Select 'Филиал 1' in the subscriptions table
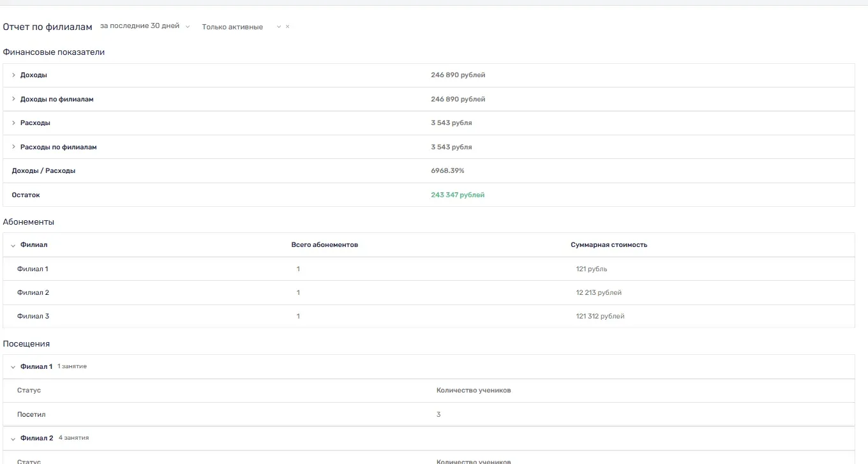 (33, 269)
